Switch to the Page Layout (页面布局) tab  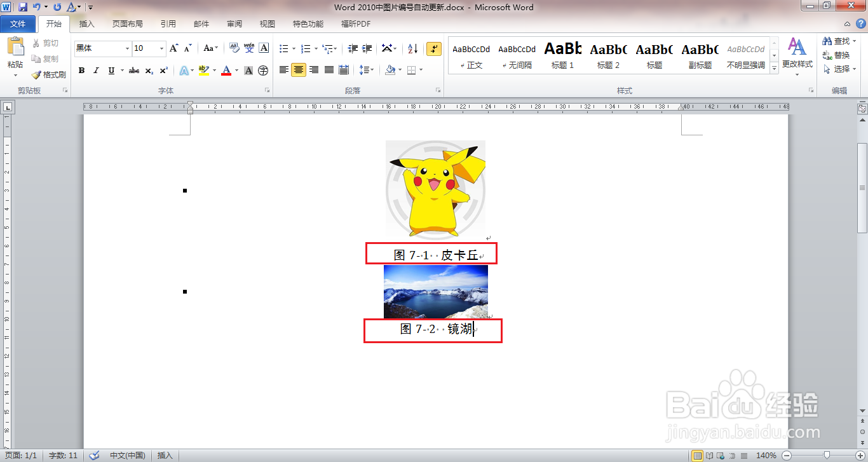tap(128, 24)
